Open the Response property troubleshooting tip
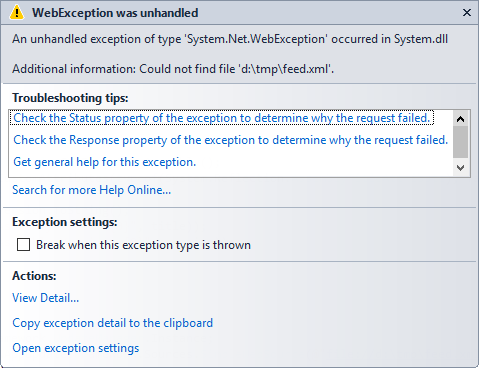 click(230, 140)
